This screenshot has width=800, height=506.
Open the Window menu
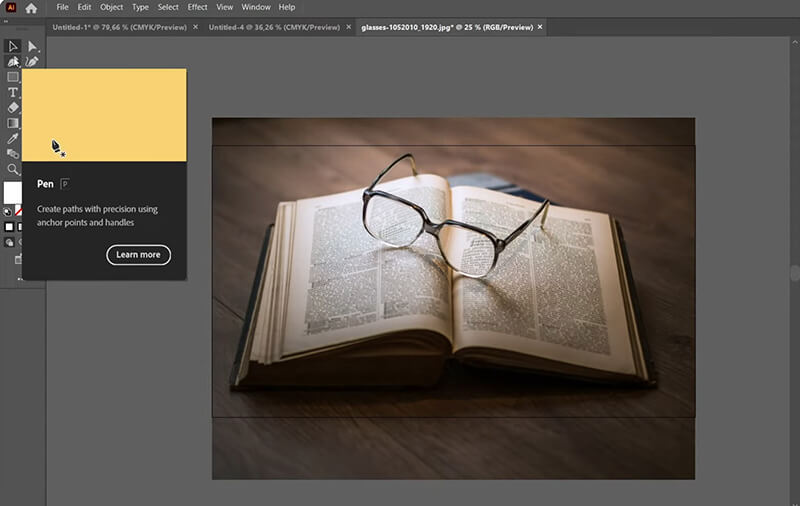tap(256, 7)
